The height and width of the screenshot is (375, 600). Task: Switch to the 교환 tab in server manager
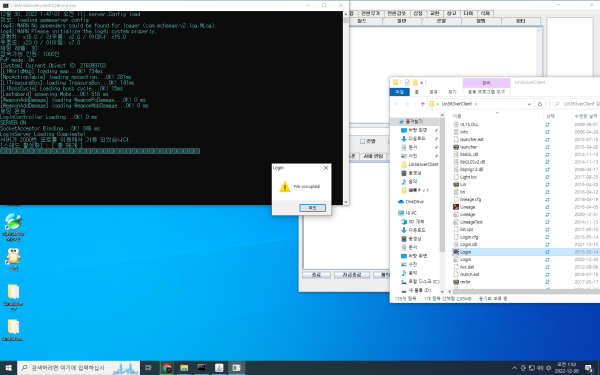pos(435,13)
